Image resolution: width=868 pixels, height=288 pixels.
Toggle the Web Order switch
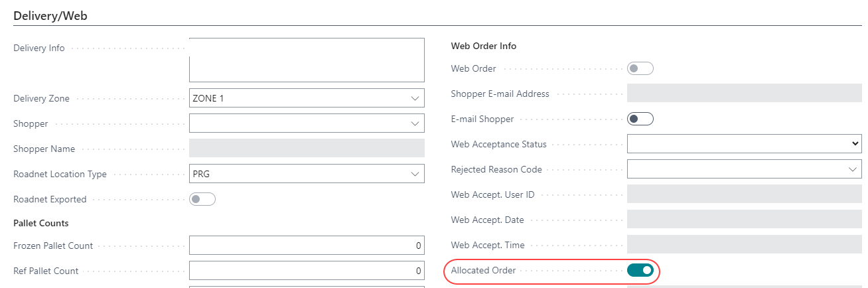(640, 68)
